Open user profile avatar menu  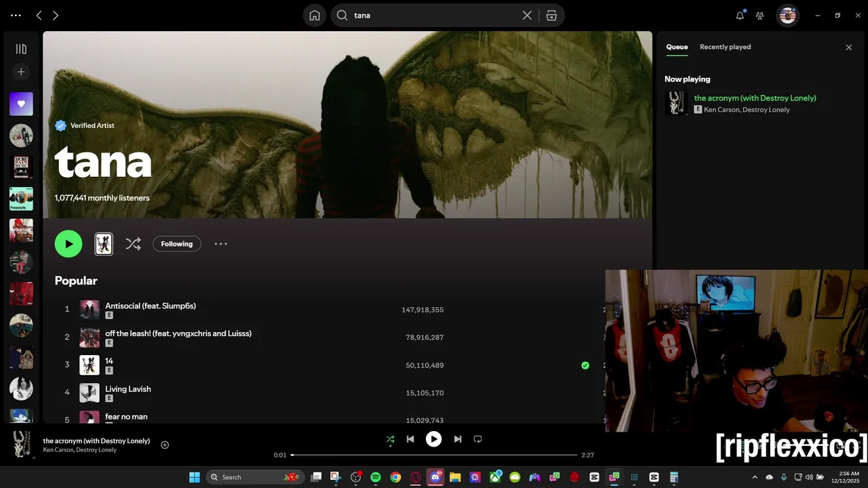pyautogui.click(x=787, y=16)
